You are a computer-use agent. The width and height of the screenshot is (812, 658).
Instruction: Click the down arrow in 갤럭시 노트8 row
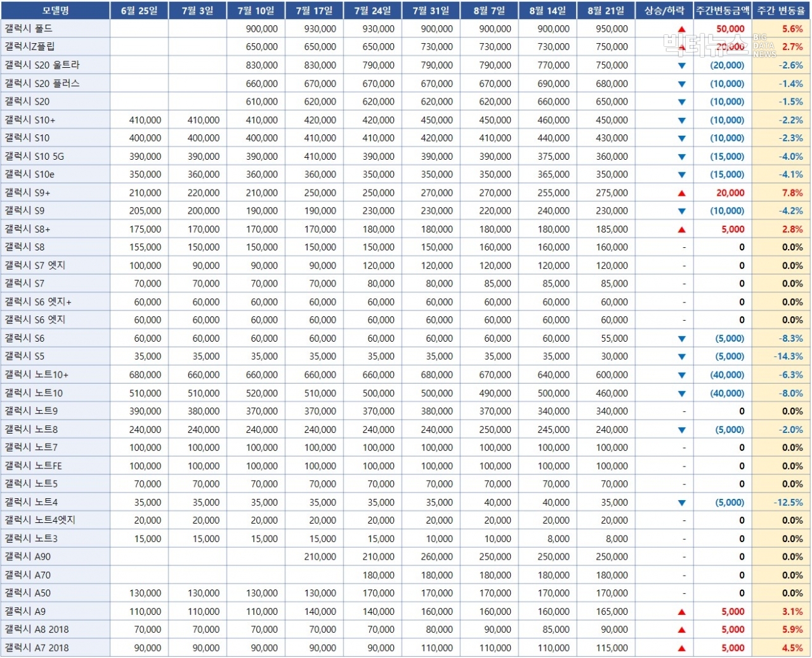(x=682, y=430)
